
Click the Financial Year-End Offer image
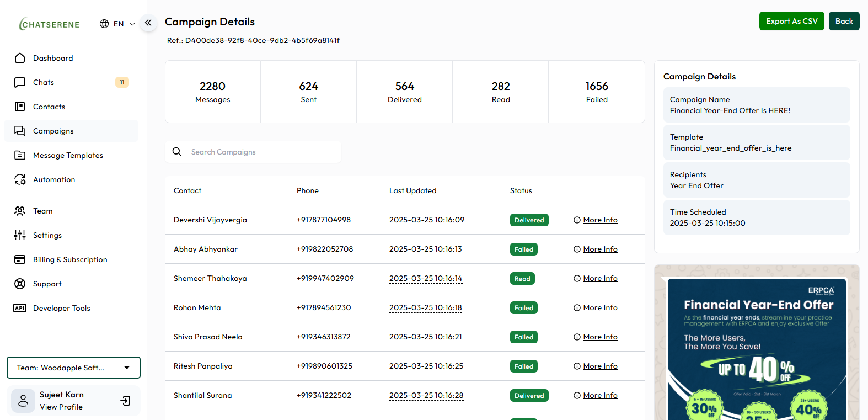click(x=757, y=349)
